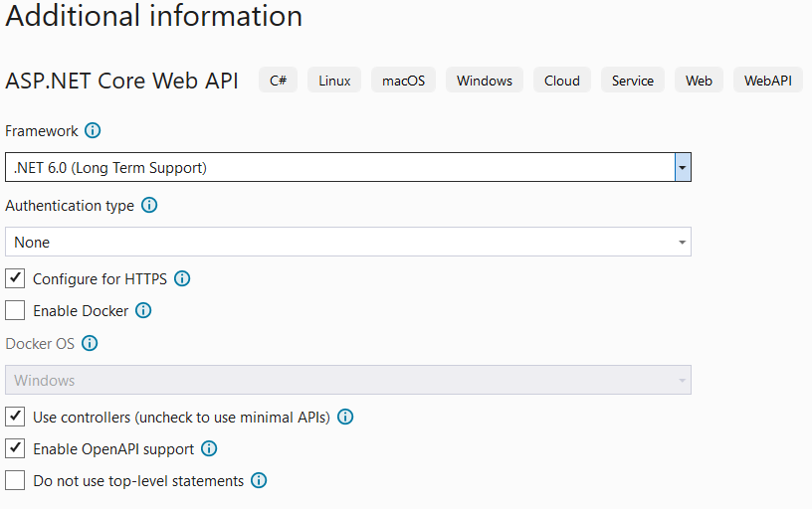Image resolution: width=812 pixels, height=509 pixels.
Task: Click the Authentication type label
Action: 70,206
